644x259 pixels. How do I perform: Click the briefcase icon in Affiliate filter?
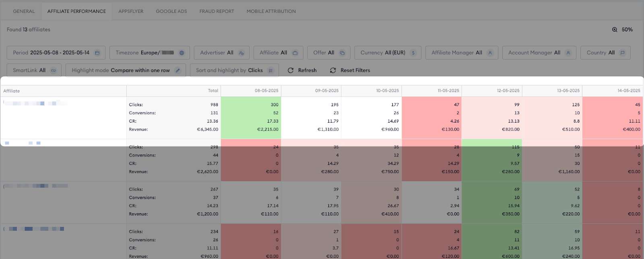[295, 53]
